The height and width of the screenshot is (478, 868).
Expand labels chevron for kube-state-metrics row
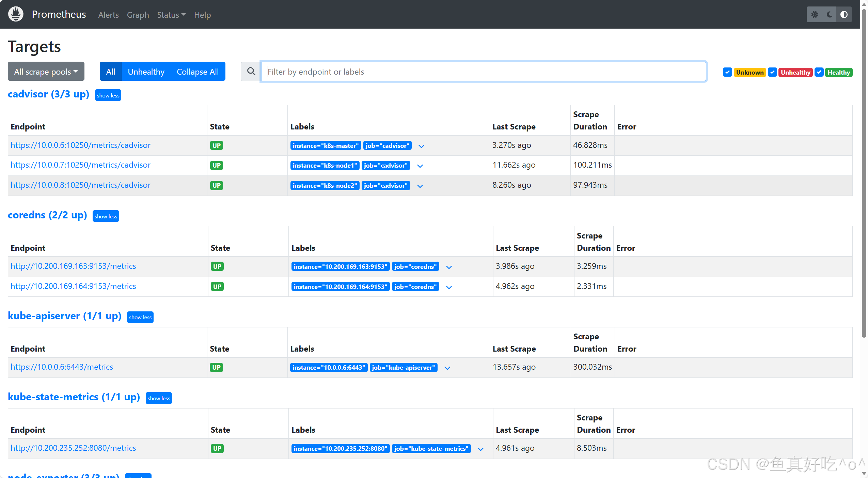(480, 449)
